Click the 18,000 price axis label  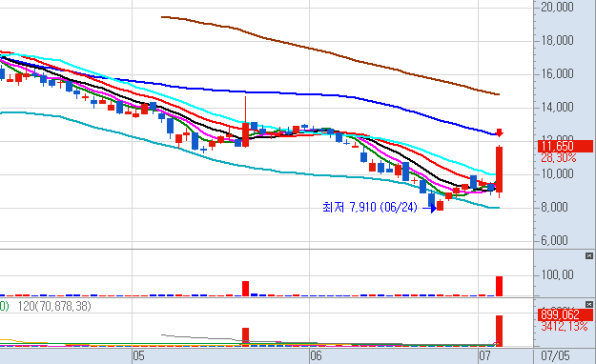557,40
